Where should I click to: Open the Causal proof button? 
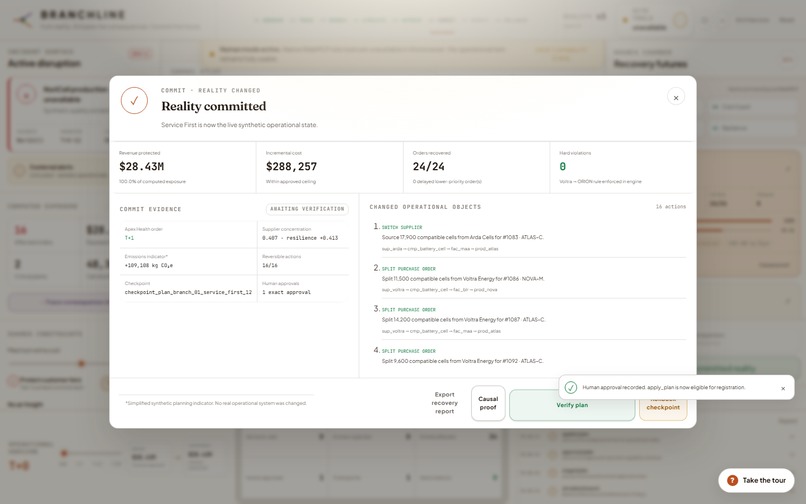click(488, 403)
